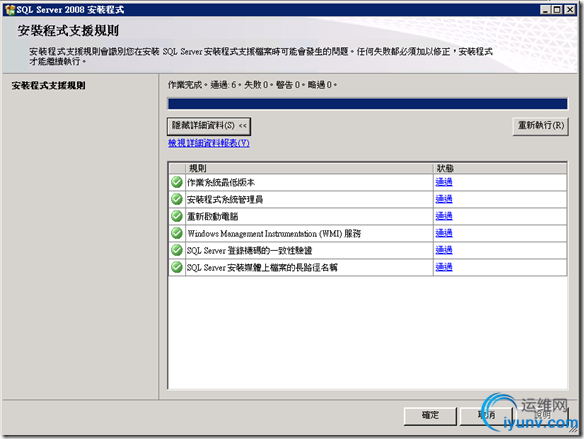Open 通過 status link for WMI 服務 rule

(x=444, y=233)
